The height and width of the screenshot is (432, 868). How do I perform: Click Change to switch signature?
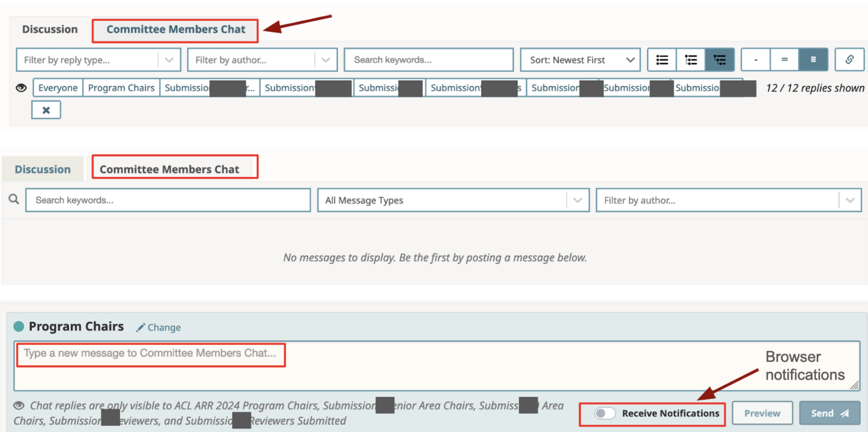tap(164, 327)
